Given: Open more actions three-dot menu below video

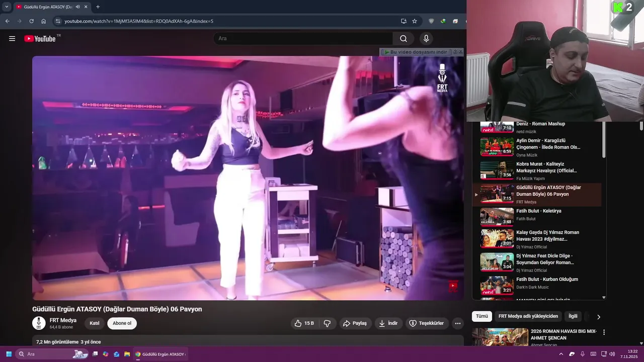Looking at the screenshot, I should 457,323.
